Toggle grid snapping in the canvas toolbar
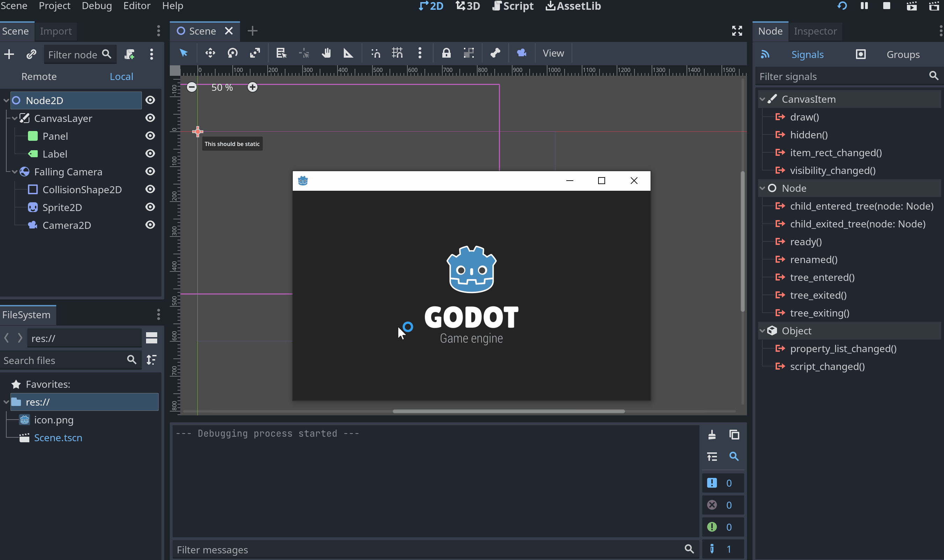This screenshot has height=560, width=944. 397,53
